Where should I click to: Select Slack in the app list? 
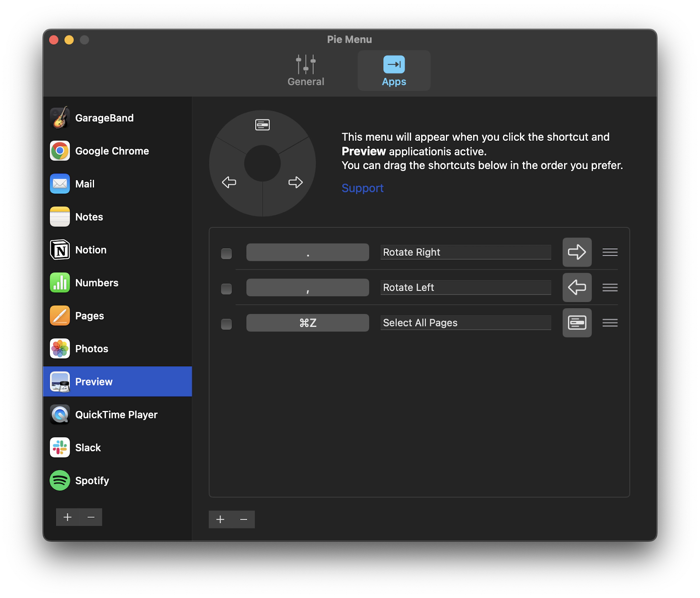pos(117,448)
